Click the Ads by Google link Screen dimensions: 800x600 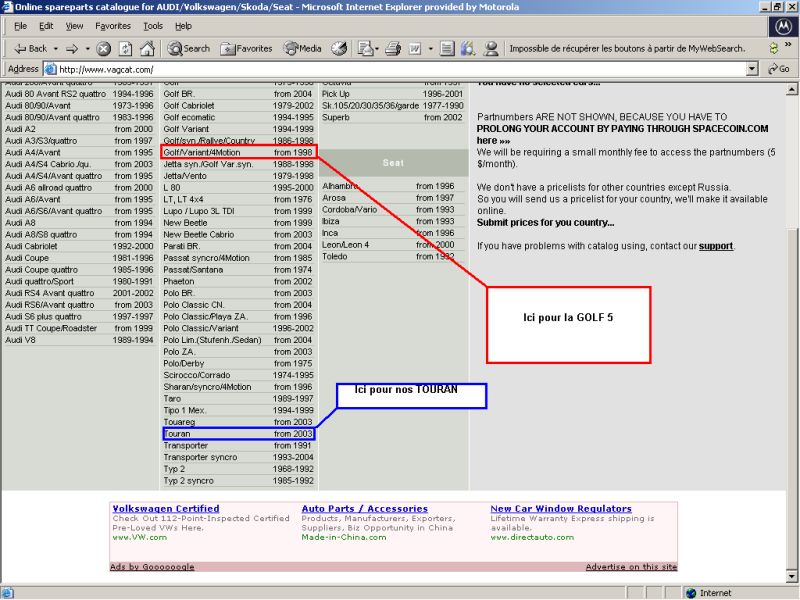point(152,566)
